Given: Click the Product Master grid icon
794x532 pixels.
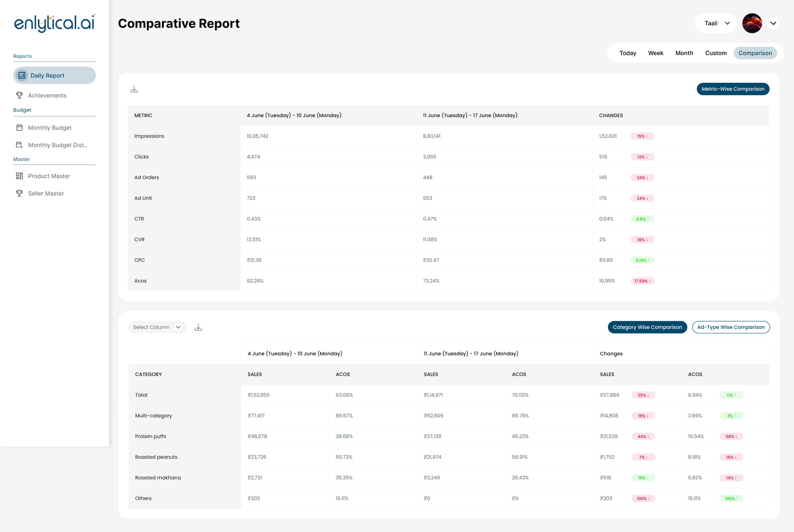Looking at the screenshot, I should (x=19, y=176).
